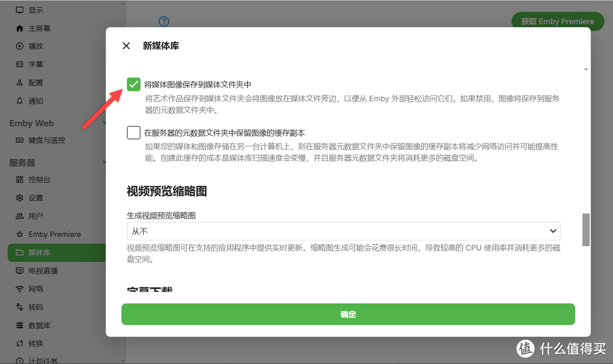This screenshot has width=613, height=364.
Task: Click the 视频预览缩略图 heading
Action: [167, 192]
